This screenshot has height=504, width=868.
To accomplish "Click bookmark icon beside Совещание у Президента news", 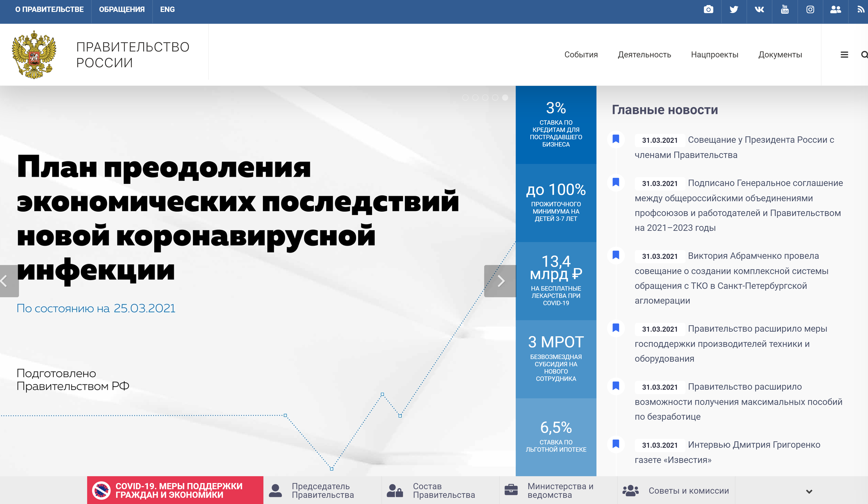I will 616,139.
